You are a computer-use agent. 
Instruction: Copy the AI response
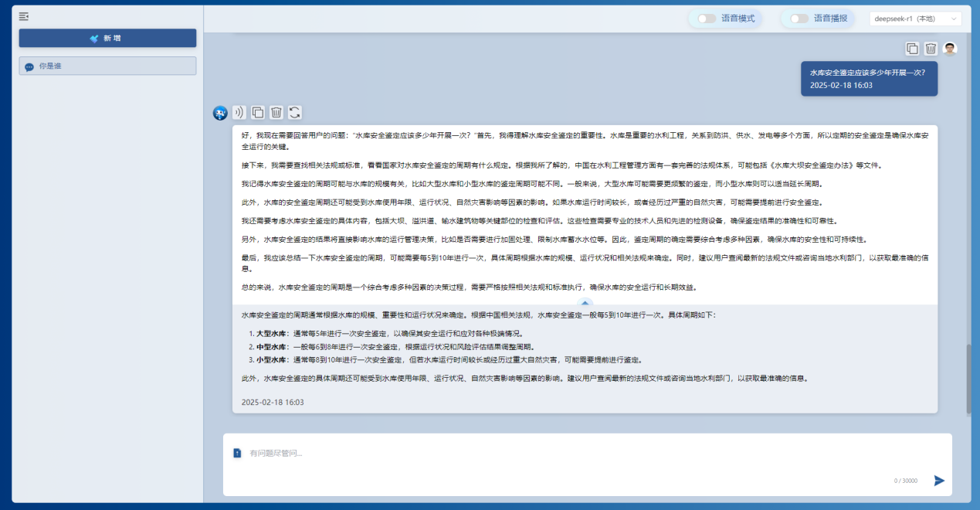pos(258,113)
